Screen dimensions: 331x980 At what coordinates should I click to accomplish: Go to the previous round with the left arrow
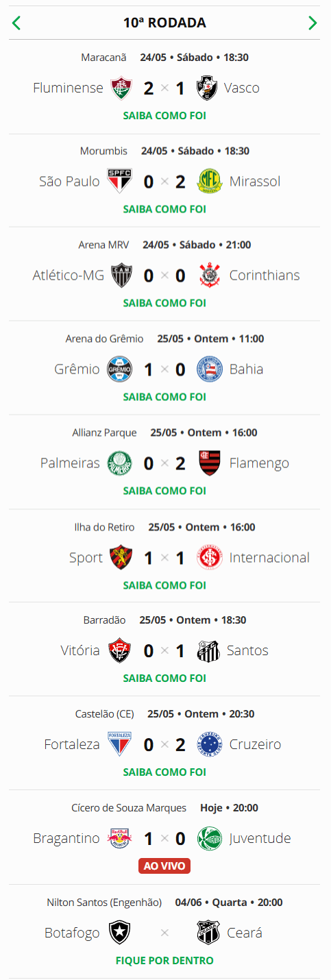(16, 23)
